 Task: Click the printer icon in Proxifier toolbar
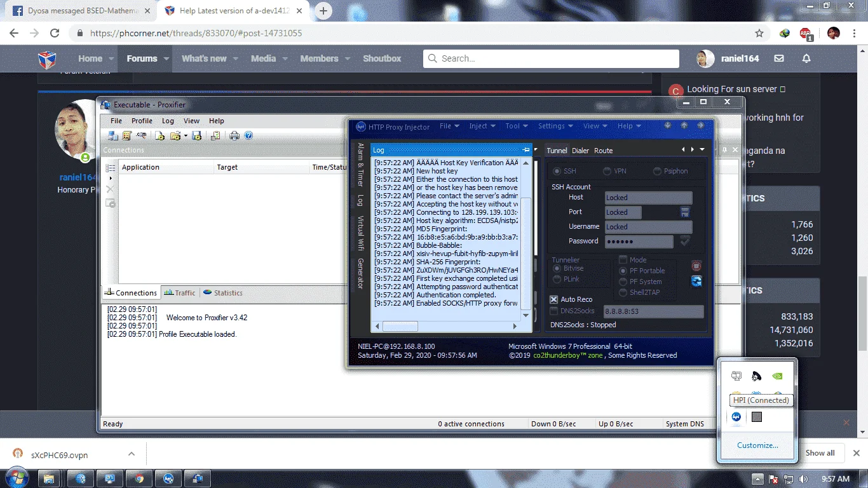[x=234, y=135]
